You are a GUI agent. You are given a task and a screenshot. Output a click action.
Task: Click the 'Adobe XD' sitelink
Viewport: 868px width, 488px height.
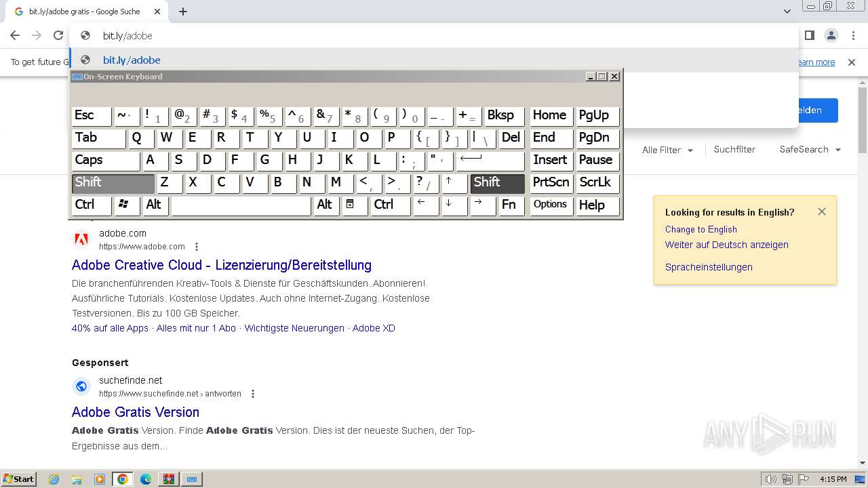click(x=374, y=328)
